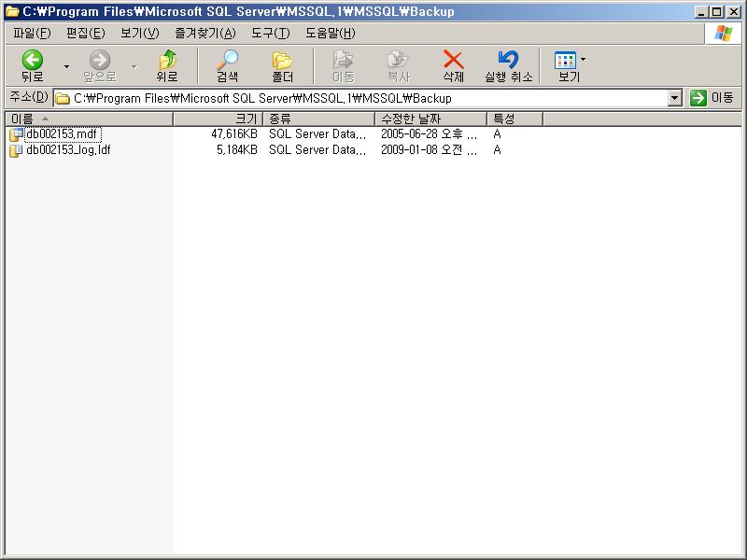This screenshot has height=560, width=747.
Task: Open the 보기 views toolbar button
Action: 569,65
